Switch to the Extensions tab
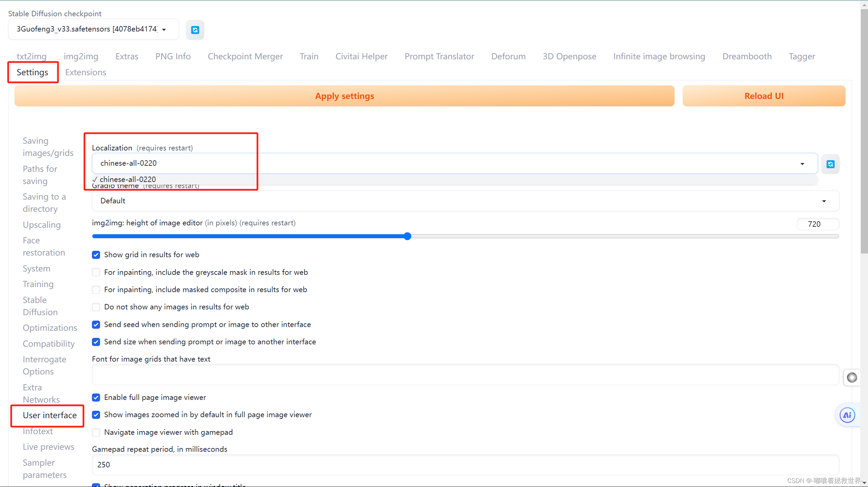 (x=85, y=72)
